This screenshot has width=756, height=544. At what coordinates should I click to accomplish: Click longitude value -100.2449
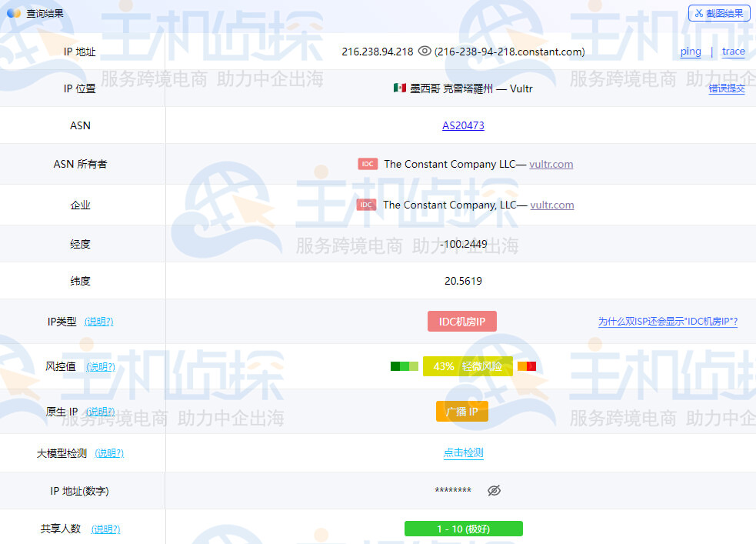pyautogui.click(x=463, y=244)
